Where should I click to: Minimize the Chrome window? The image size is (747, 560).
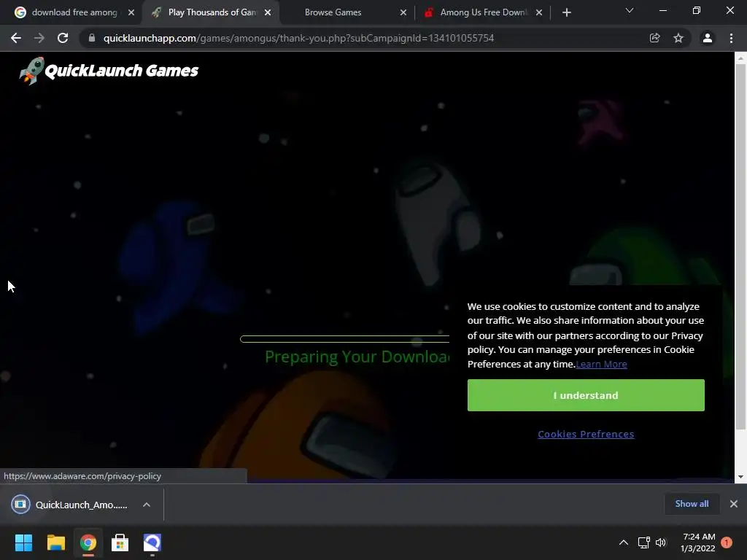[x=662, y=10]
